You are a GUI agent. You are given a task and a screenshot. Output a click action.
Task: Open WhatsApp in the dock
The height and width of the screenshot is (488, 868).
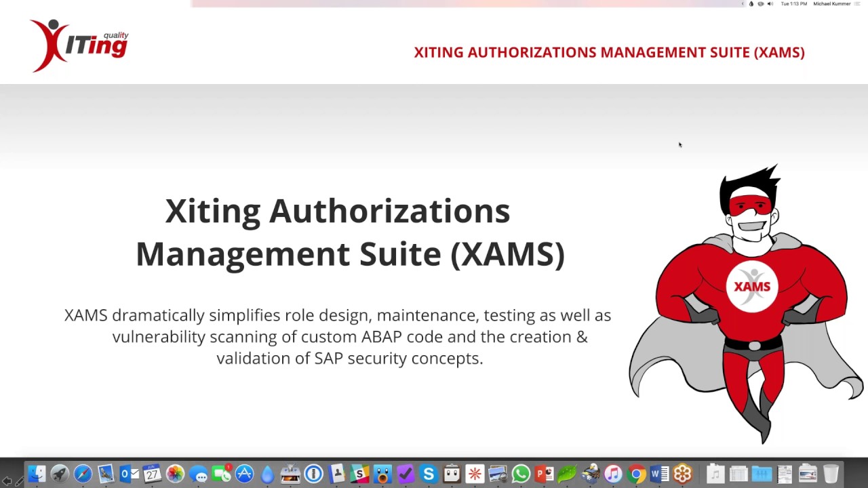pyautogui.click(x=521, y=474)
